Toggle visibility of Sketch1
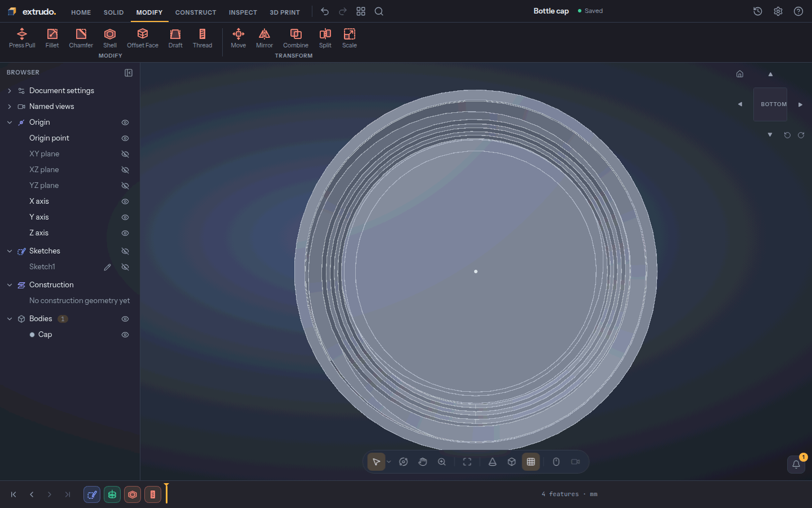The image size is (812, 508). (125, 267)
